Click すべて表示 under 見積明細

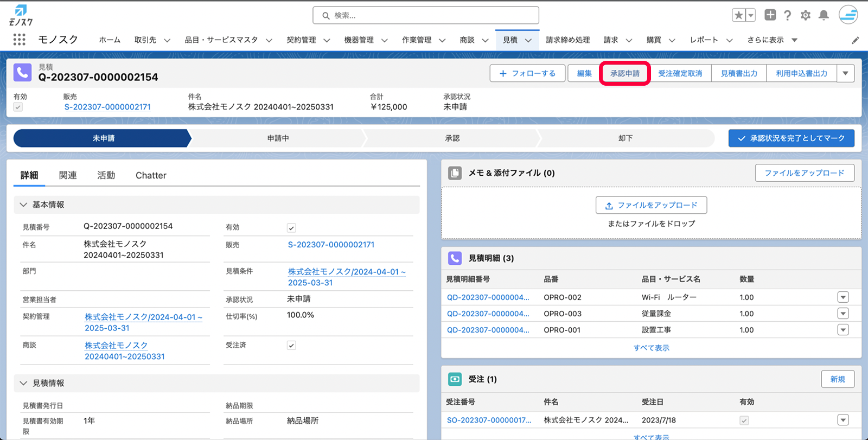point(652,348)
